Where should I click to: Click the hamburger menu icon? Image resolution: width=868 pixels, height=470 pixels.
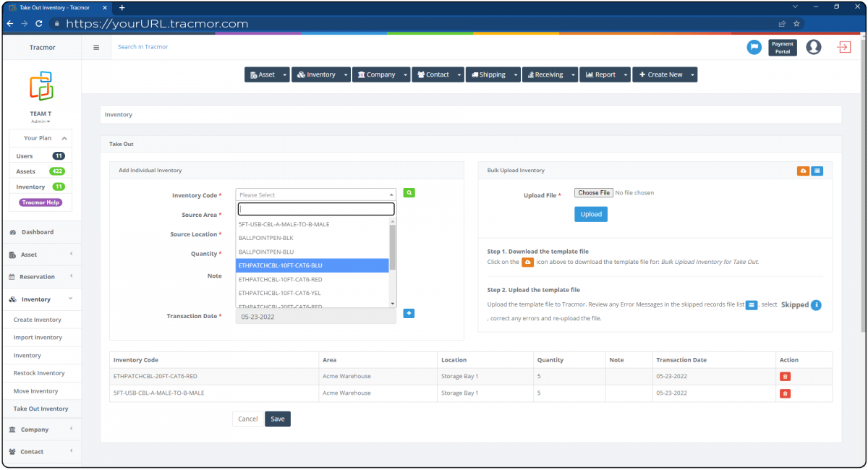point(96,47)
